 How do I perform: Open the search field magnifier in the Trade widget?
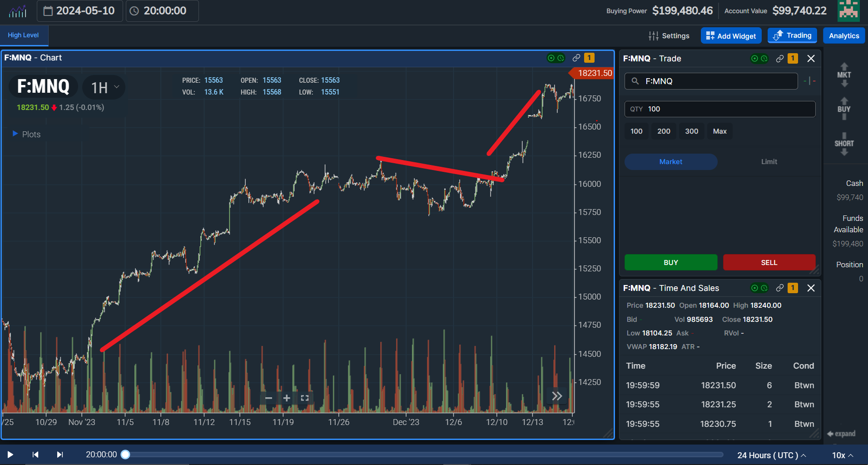pyautogui.click(x=636, y=81)
